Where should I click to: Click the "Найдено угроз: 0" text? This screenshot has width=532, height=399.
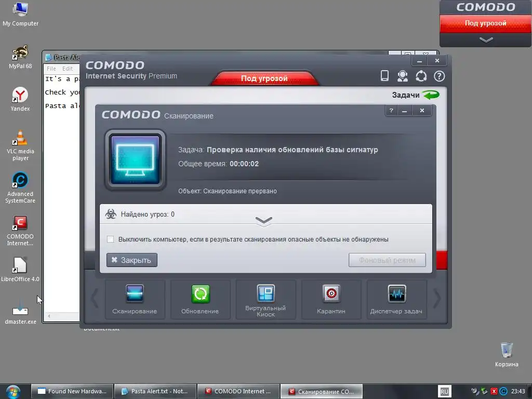tap(148, 214)
